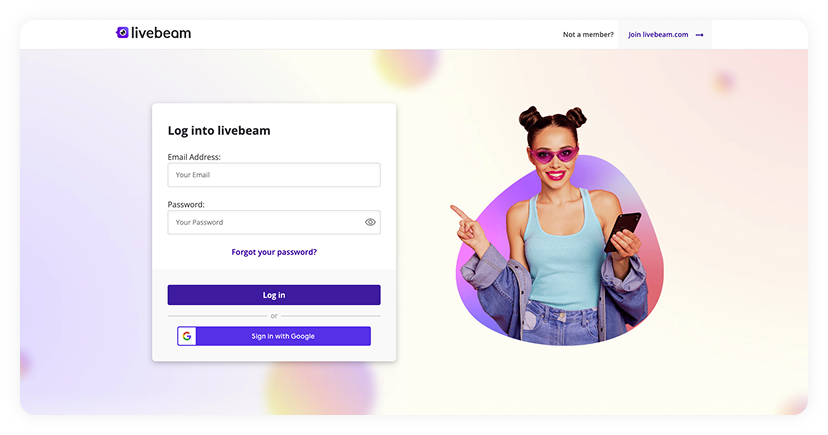Click the Email Address label

(x=194, y=157)
